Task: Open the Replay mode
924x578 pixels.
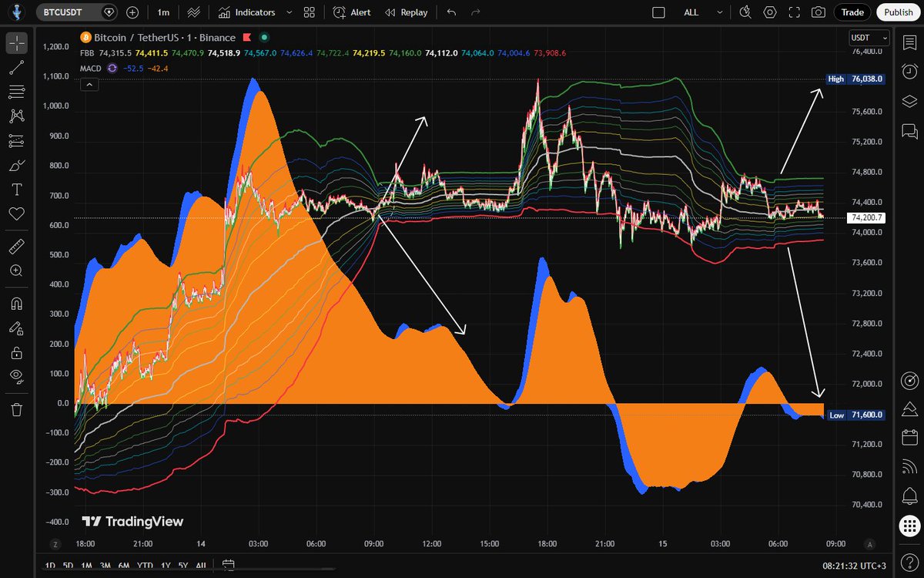Action: pyautogui.click(x=406, y=12)
